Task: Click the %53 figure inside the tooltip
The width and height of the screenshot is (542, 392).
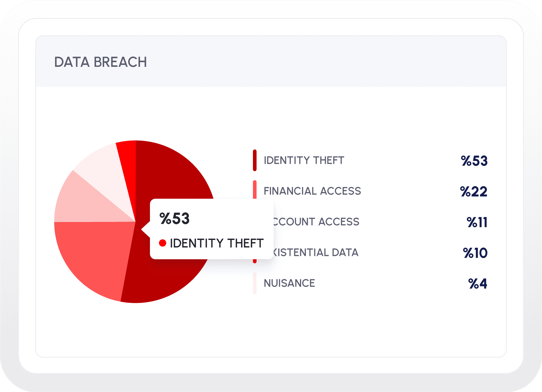Action: (x=175, y=219)
